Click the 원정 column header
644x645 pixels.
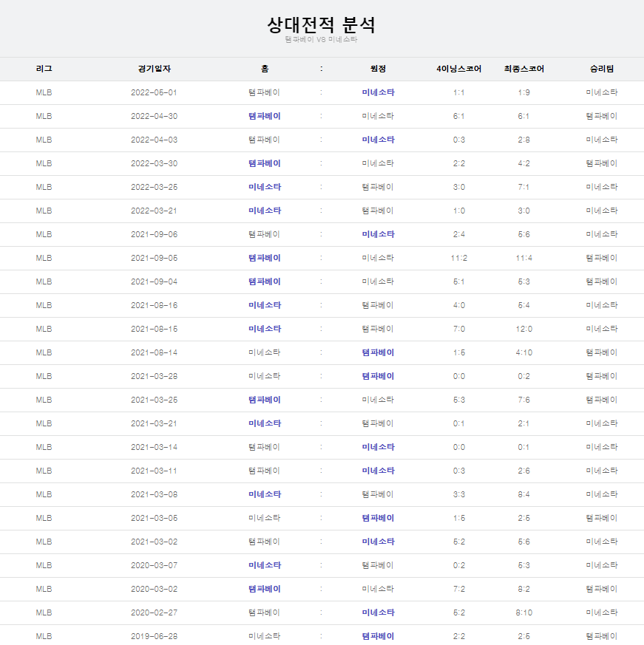point(378,69)
